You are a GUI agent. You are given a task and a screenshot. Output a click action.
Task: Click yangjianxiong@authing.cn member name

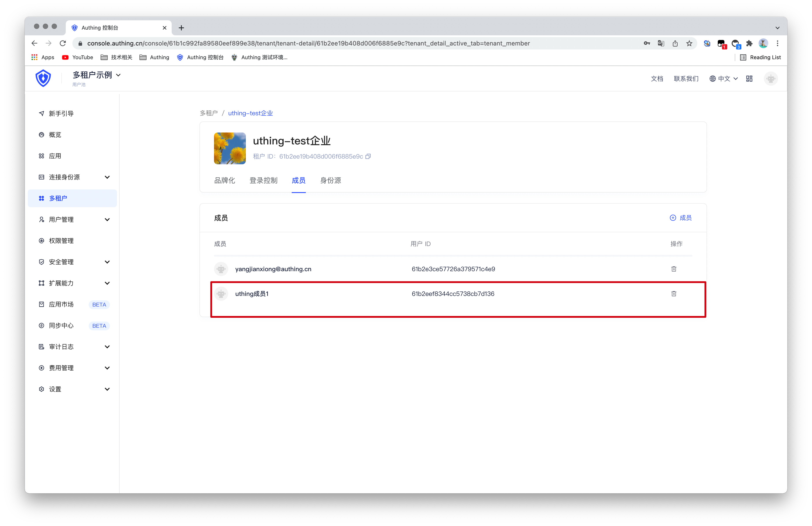[x=273, y=269]
